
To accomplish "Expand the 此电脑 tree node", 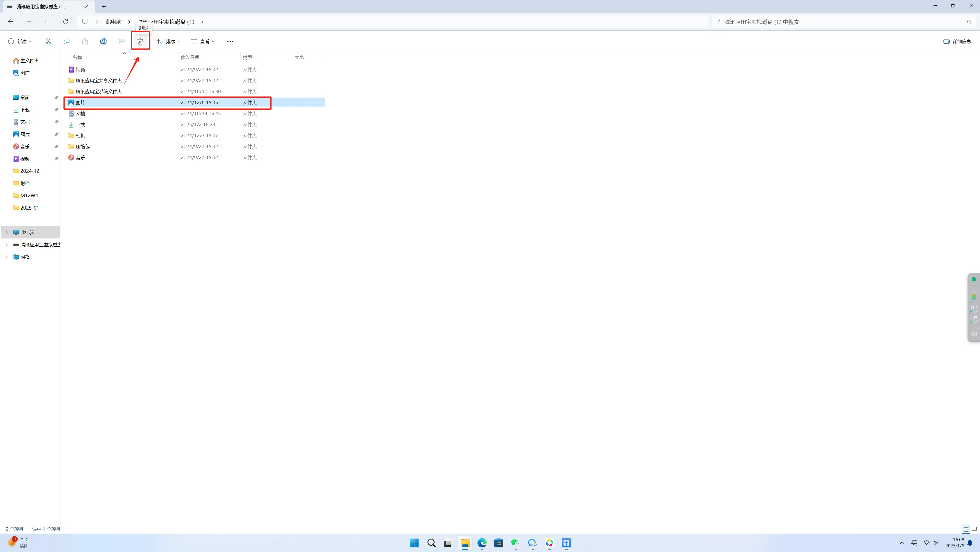I will tap(6, 232).
